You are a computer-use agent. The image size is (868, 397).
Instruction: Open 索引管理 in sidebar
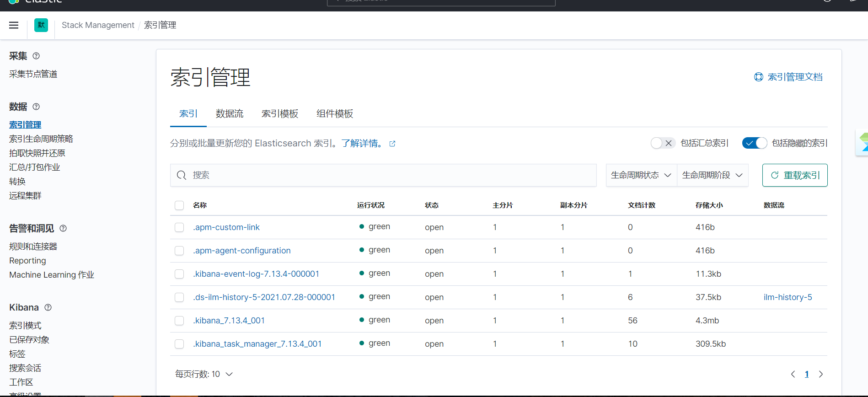click(x=25, y=124)
